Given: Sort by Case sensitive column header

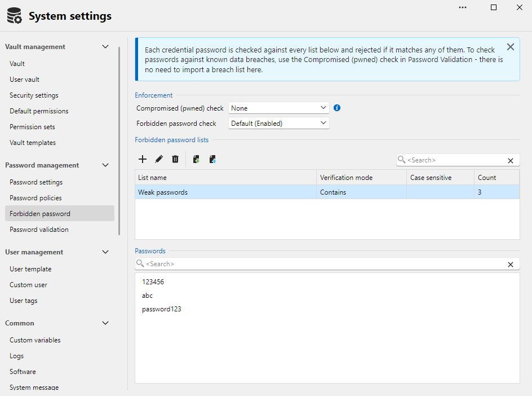Looking at the screenshot, I should tap(440, 177).
